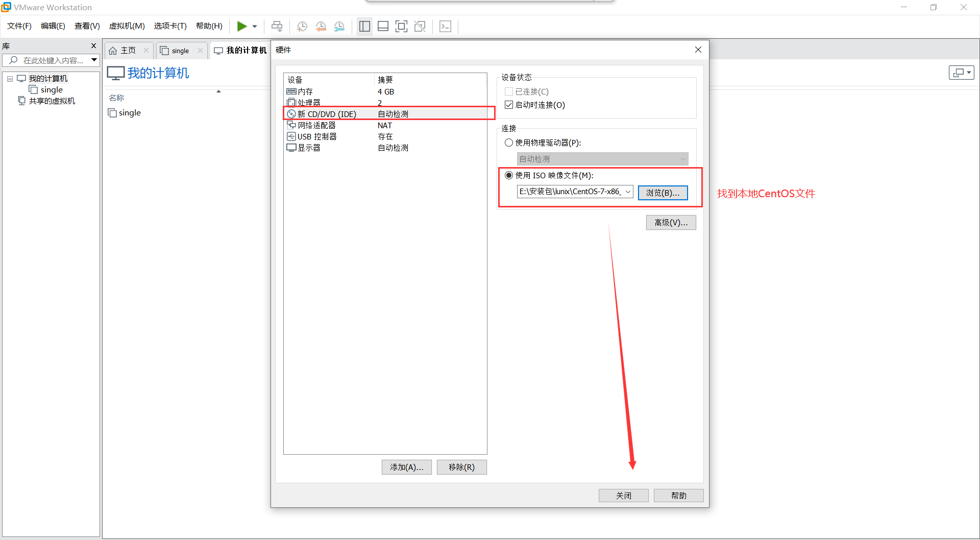Click the 浏览(B)... button

point(663,193)
